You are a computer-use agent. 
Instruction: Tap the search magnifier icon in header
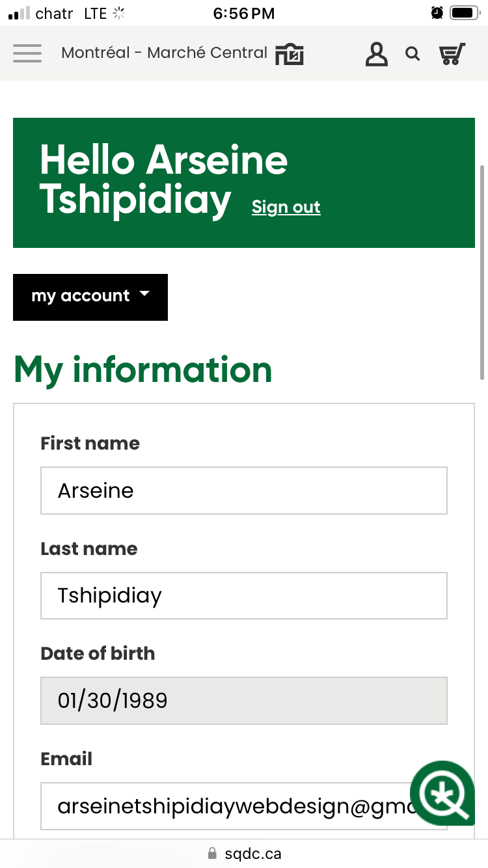[x=413, y=54]
